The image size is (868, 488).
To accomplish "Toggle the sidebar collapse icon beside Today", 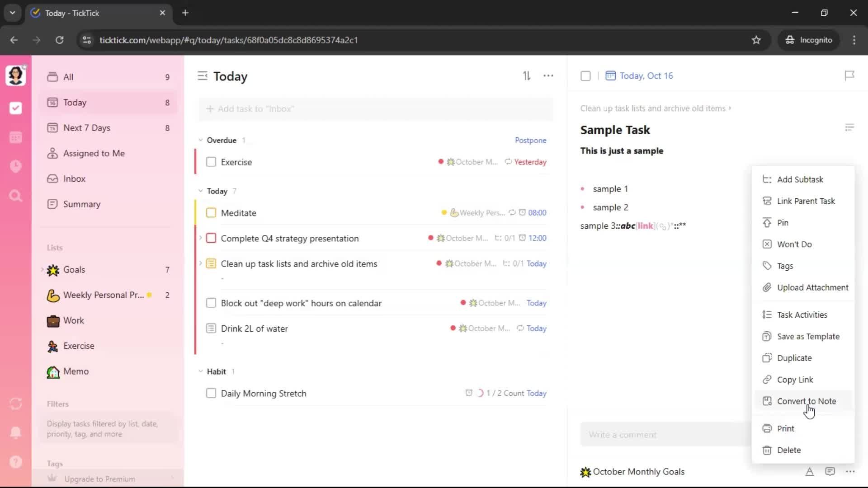I will pyautogui.click(x=202, y=76).
